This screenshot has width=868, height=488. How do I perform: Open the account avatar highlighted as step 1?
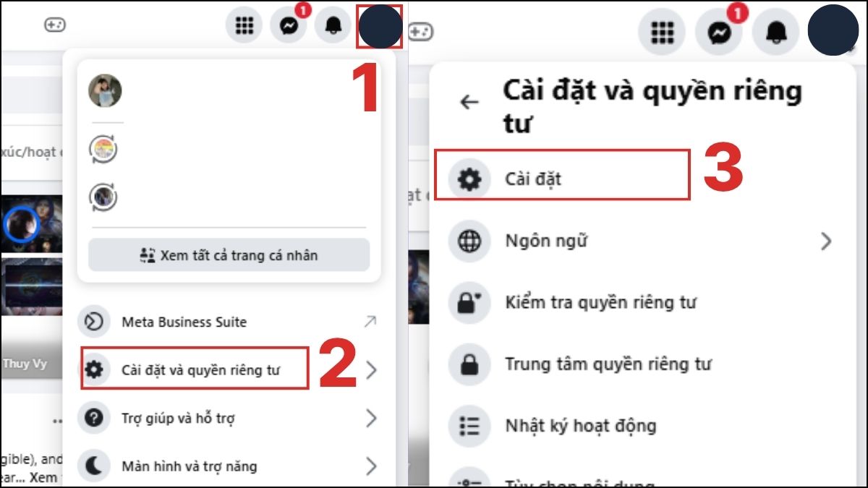tap(380, 26)
